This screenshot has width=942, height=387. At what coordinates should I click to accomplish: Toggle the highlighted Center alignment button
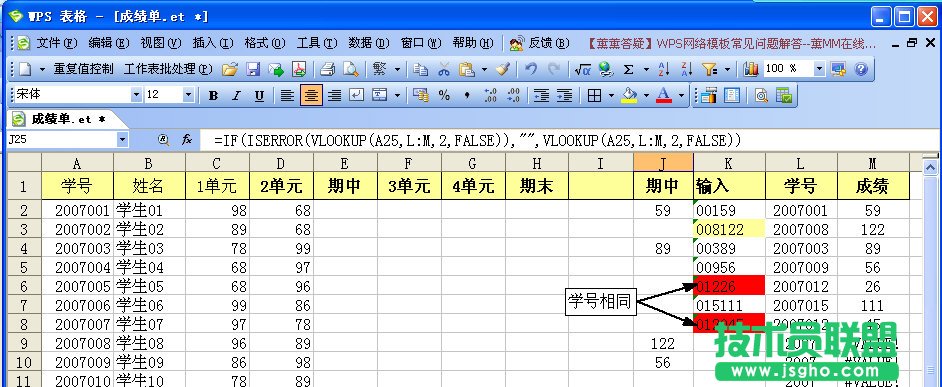point(311,95)
